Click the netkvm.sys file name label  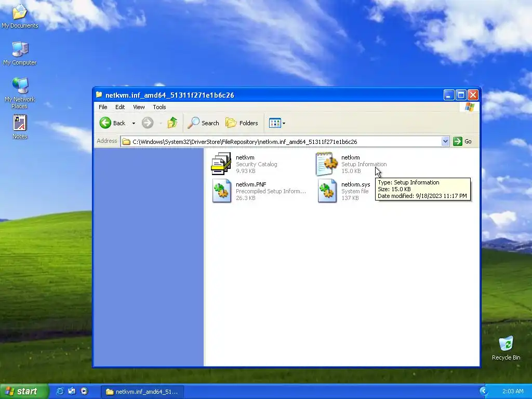[x=355, y=184]
